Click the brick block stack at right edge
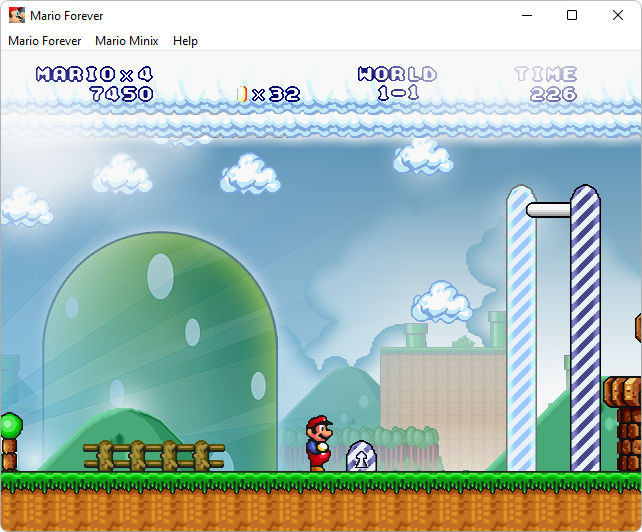642x532 pixels. pyautogui.click(x=625, y=420)
